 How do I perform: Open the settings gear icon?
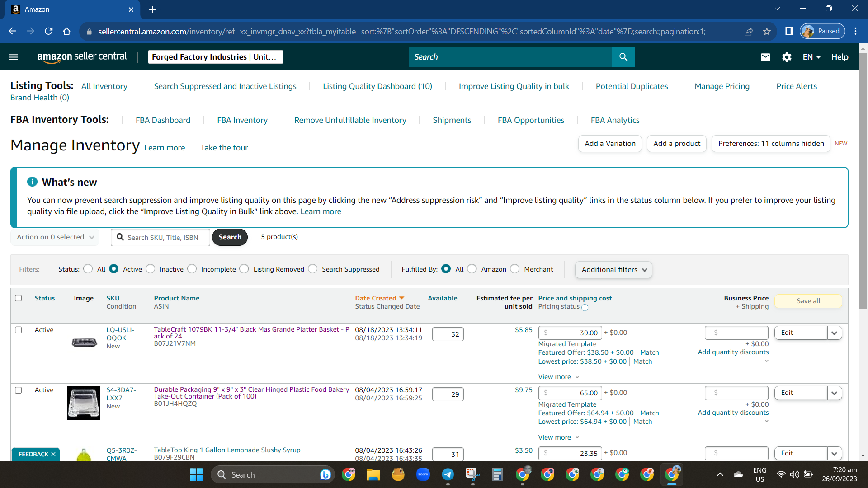coord(787,57)
